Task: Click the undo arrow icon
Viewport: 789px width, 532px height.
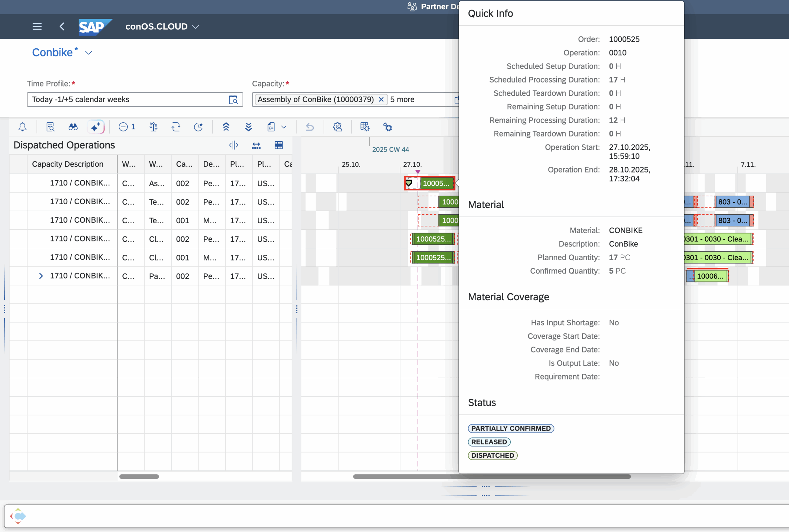Action: pyautogui.click(x=309, y=127)
